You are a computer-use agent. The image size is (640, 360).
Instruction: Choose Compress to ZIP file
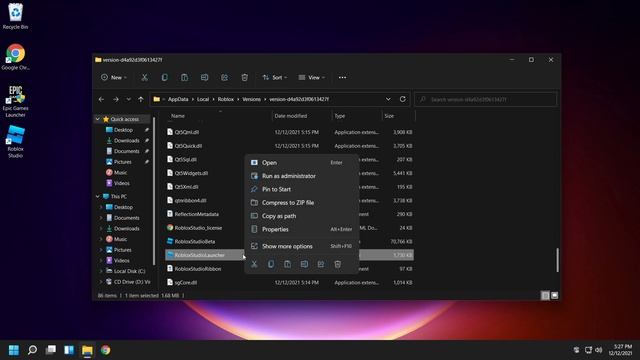pyautogui.click(x=302, y=203)
